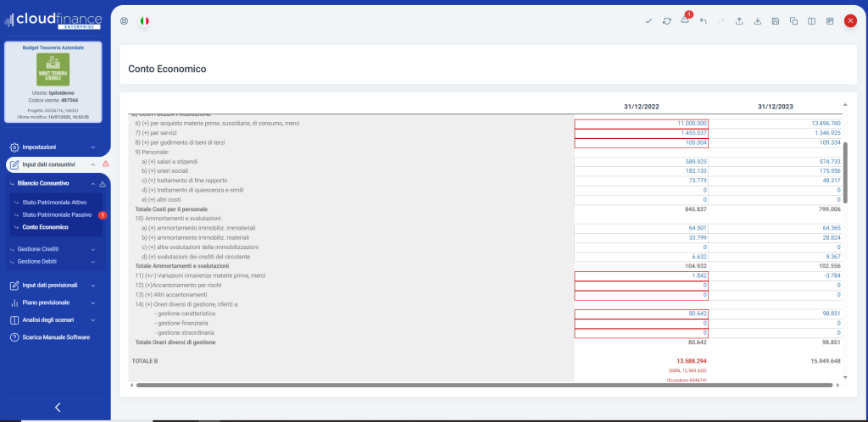Expand Input dati previsionali chevron
Viewport: 868px width, 422px height.
tap(93, 286)
